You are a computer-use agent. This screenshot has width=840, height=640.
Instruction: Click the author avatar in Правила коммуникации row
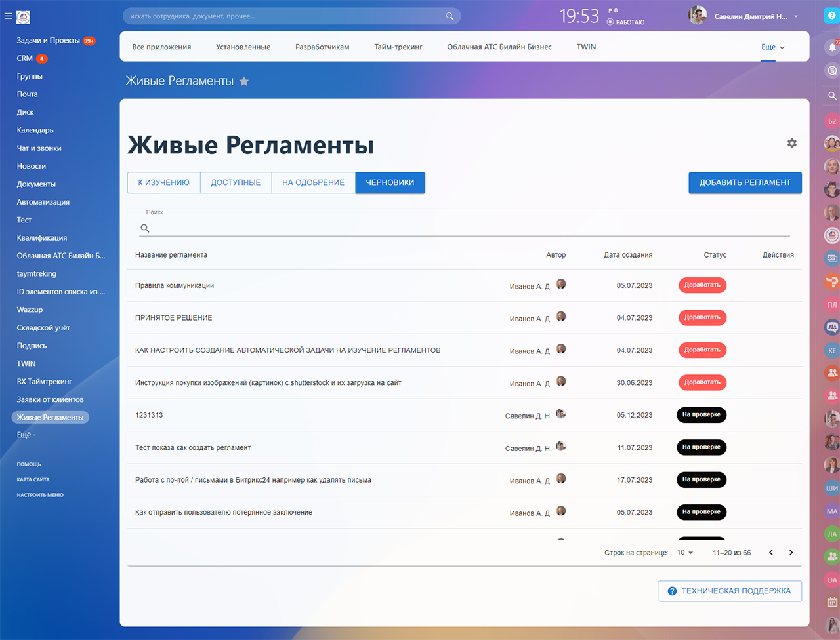pos(561,284)
